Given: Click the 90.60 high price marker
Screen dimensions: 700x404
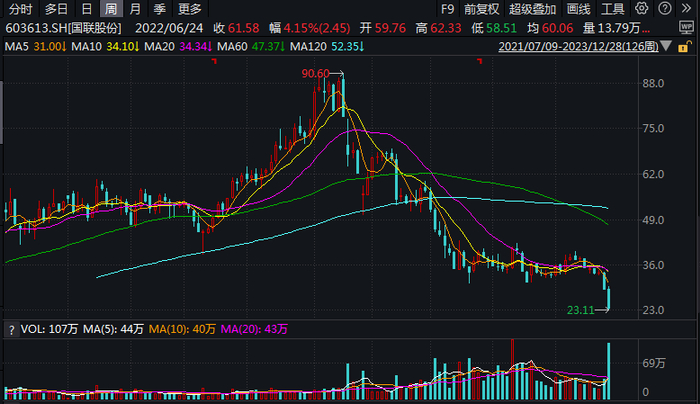Looking at the screenshot, I should click(x=315, y=73).
